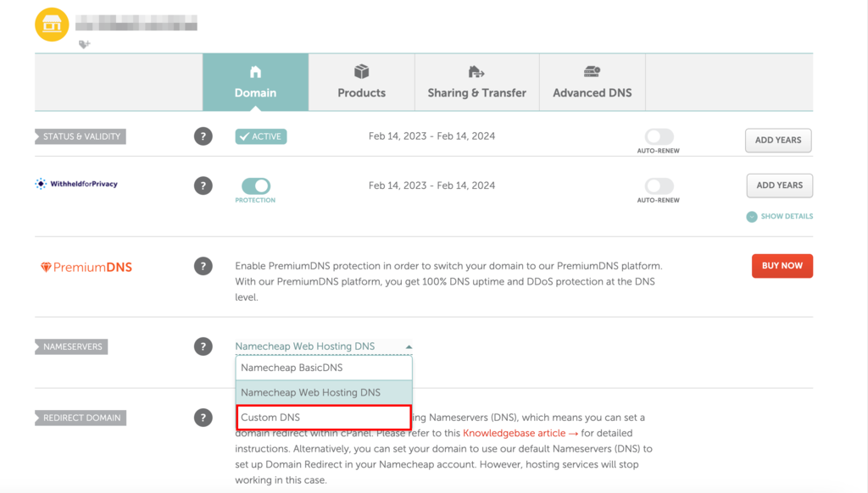This screenshot has width=868, height=493.
Task: Click the Nameservers help question mark
Action: coord(203,346)
